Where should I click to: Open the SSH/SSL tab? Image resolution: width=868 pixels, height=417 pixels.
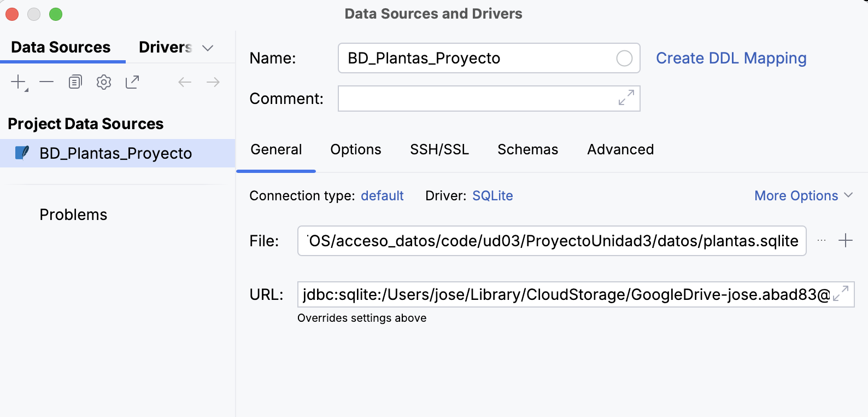tap(439, 149)
